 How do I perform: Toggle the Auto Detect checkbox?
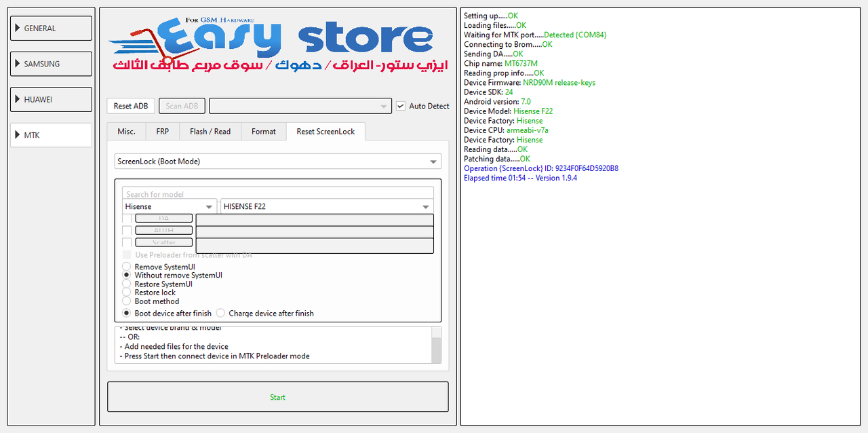point(401,106)
